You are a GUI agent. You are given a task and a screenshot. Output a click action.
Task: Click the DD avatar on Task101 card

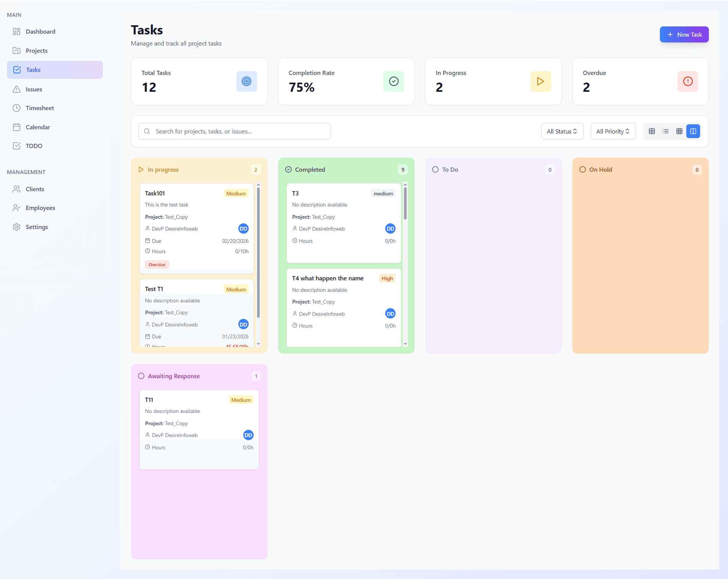point(243,229)
